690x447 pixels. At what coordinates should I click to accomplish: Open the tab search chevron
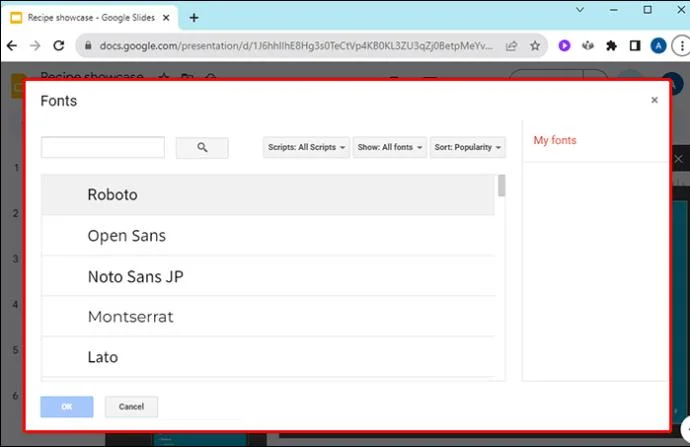[580, 9]
